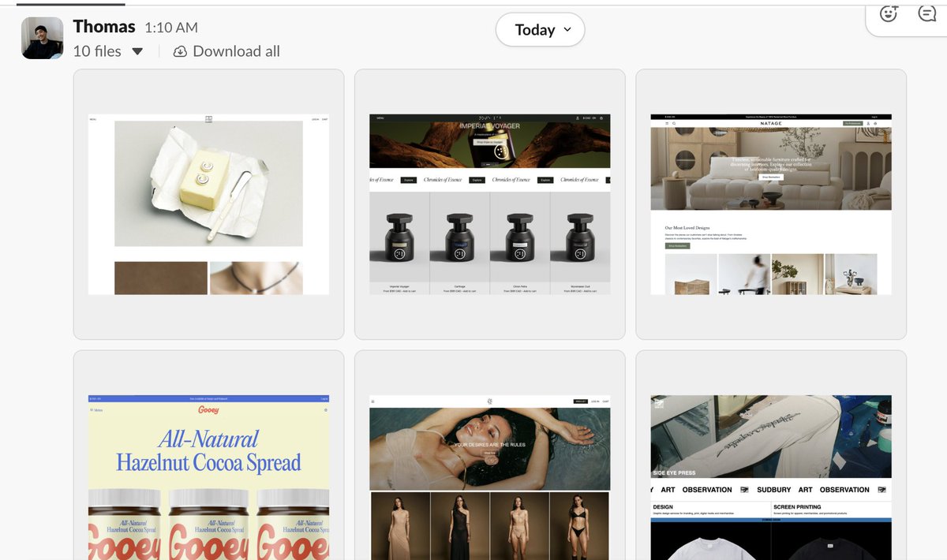Open the Natage furniture site thumbnail

(x=771, y=204)
